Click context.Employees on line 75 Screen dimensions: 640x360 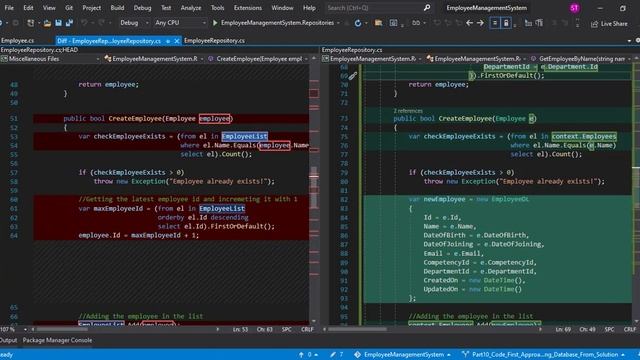coord(584,136)
